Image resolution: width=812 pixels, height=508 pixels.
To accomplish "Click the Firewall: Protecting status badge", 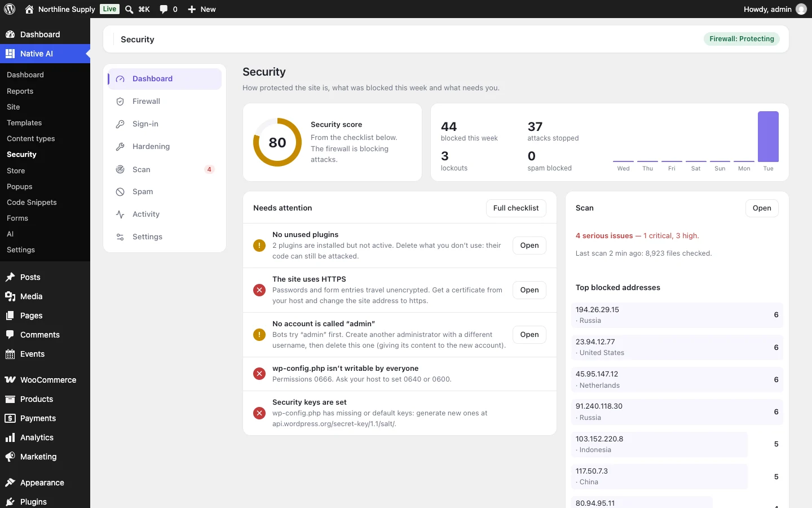I will (742, 39).
